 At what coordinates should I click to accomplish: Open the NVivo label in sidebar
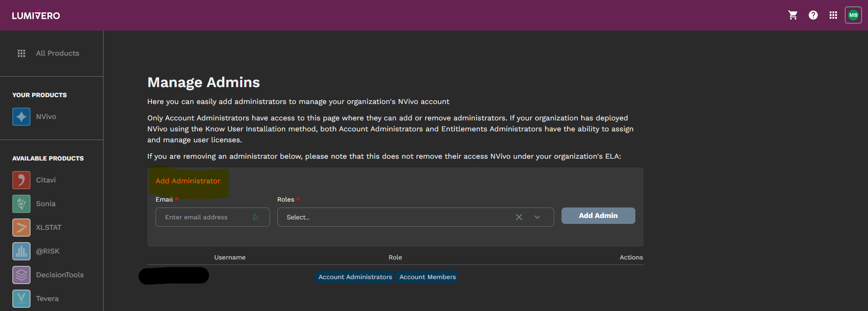tap(46, 117)
